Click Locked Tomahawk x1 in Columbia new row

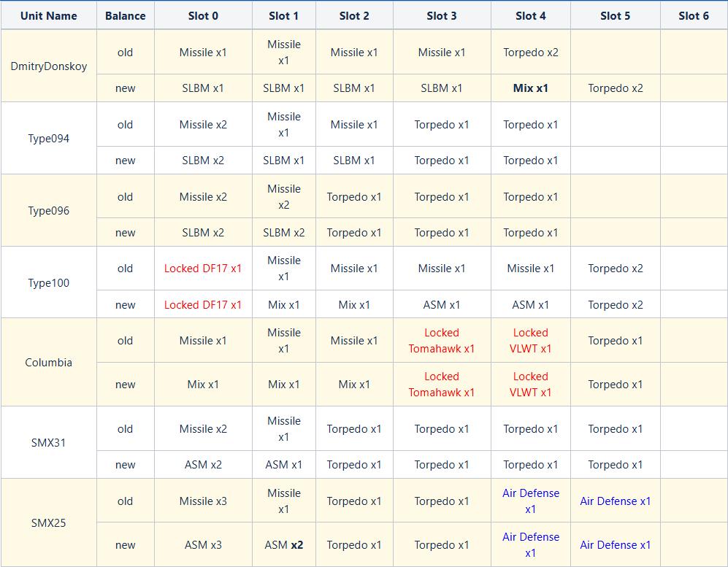(x=442, y=384)
